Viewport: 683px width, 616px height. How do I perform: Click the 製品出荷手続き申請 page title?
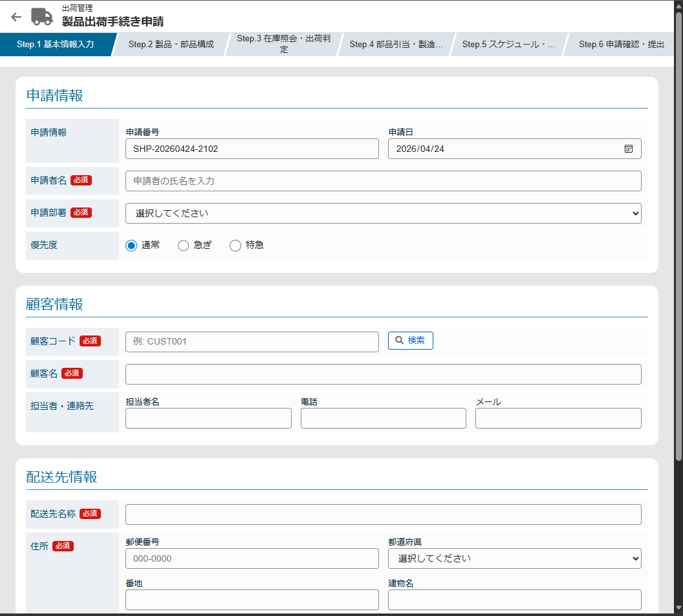[x=113, y=22]
